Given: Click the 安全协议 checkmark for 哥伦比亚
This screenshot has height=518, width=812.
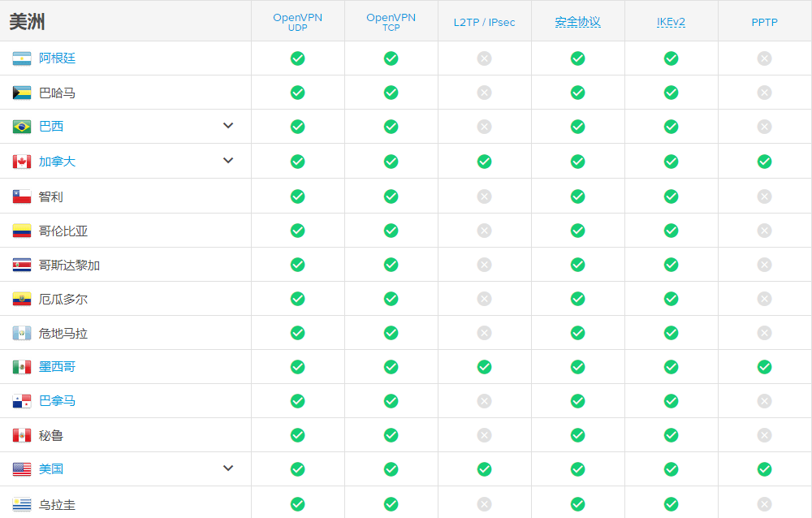Looking at the screenshot, I should click(578, 231).
